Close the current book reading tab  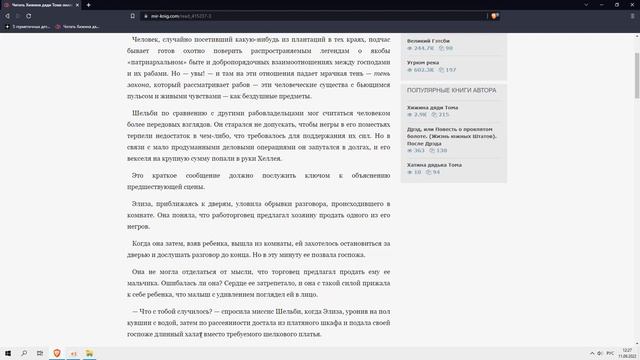pyautogui.click(x=77, y=5)
